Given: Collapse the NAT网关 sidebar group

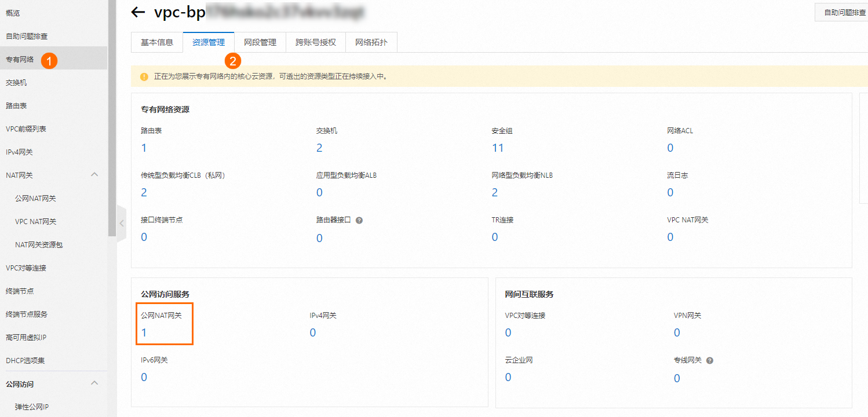Looking at the screenshot, I should pos(95,175).
